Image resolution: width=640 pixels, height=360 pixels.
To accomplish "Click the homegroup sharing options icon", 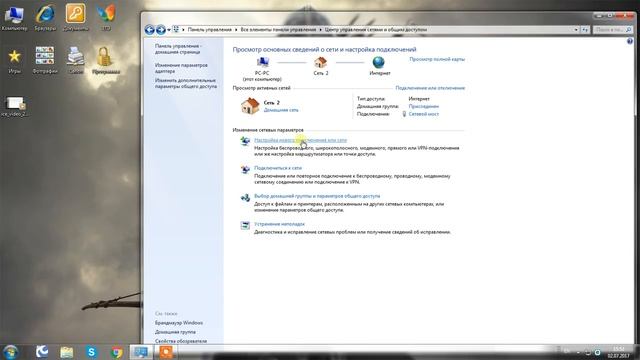I will (245, 198).
